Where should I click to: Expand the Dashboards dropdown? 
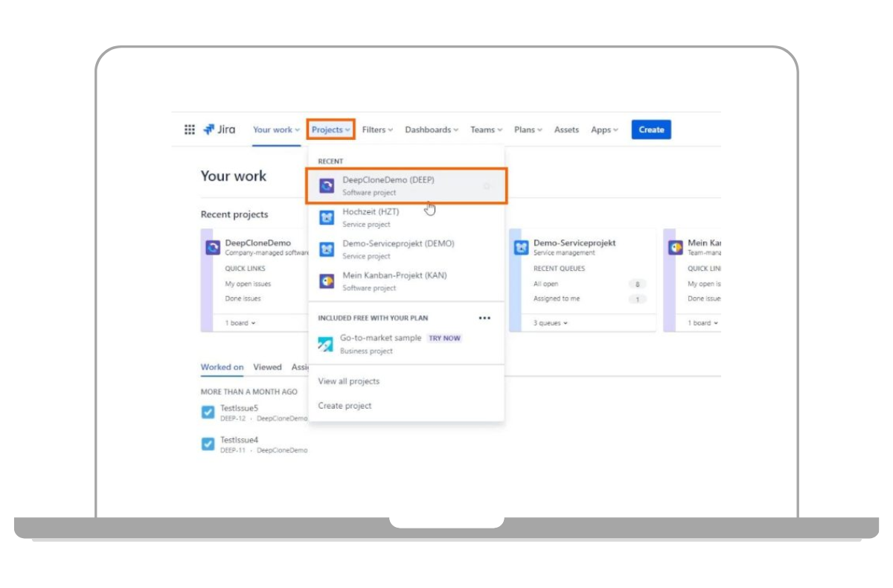coord(432,130)
